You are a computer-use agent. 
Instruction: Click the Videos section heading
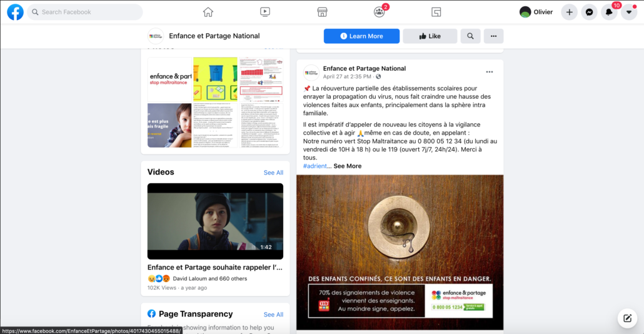point(161,172)
